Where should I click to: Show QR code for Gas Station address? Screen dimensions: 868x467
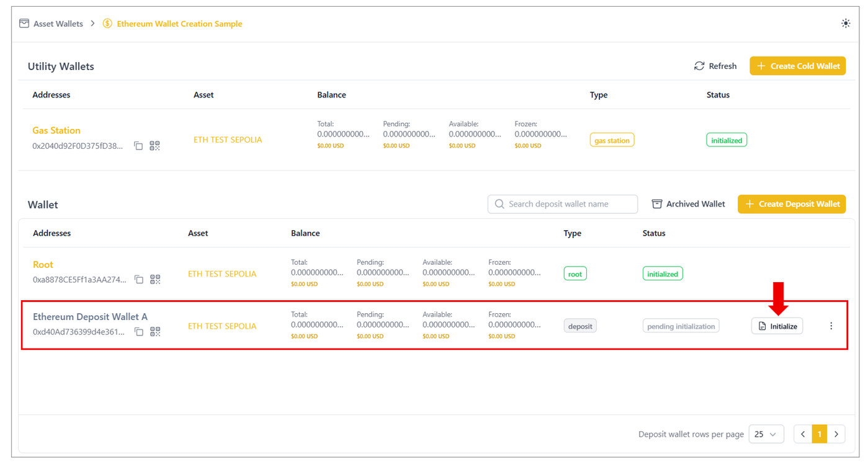pos(154,146)
